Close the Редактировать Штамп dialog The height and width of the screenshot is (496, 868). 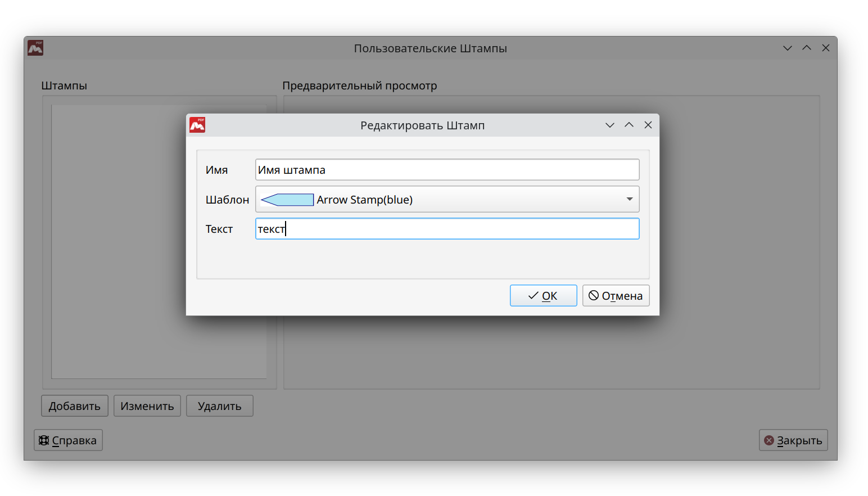pyautogui.click(x=648, y=125)
